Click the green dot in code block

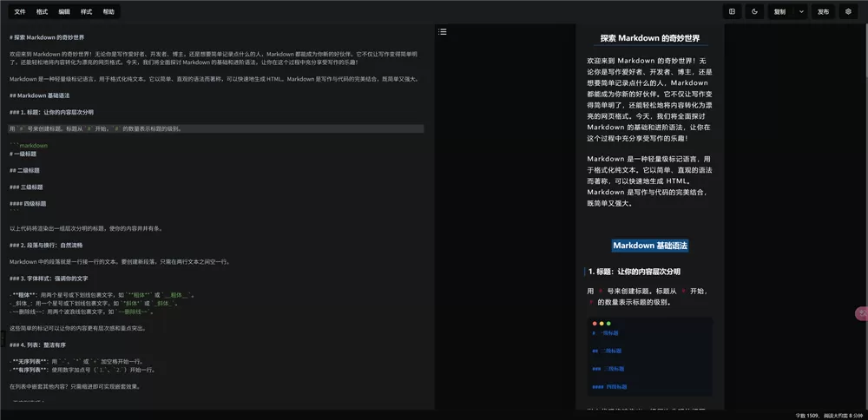608,324
